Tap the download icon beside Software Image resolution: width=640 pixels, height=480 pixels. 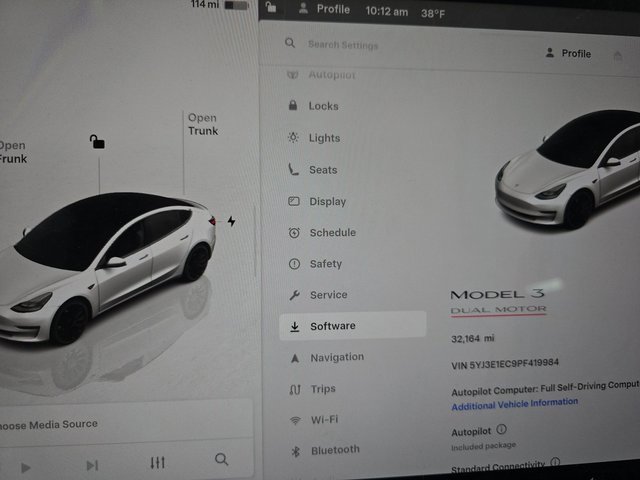[295, 326]
